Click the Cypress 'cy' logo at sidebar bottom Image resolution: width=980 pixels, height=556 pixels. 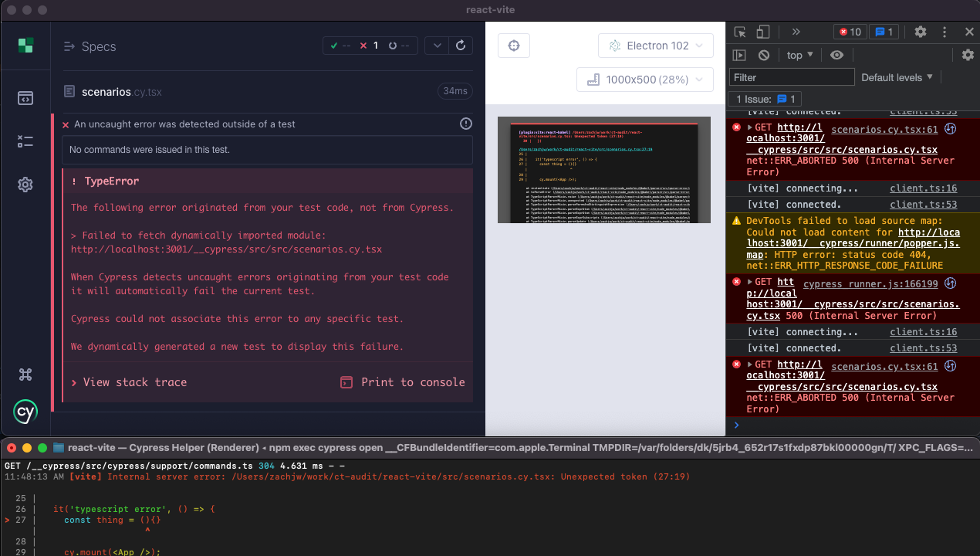[x=25, y=412]
